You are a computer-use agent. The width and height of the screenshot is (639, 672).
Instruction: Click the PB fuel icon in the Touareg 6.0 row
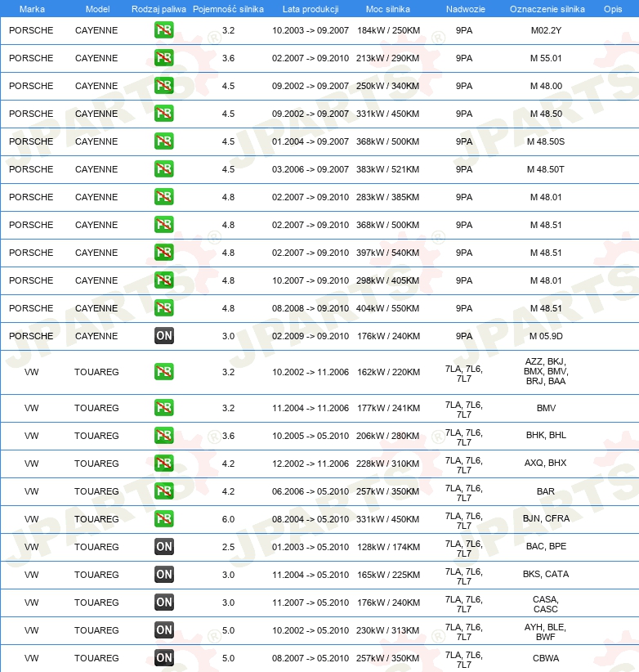point(164,519)
